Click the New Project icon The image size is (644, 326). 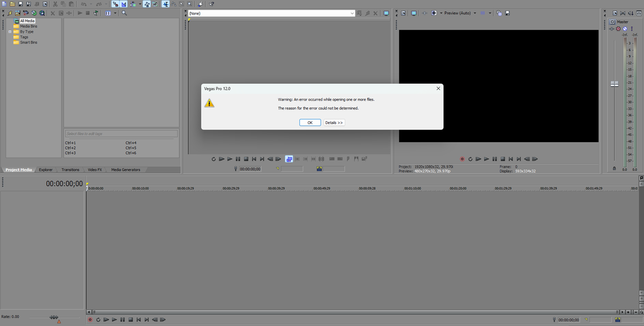pyautogui.click(x=4, y=4)
